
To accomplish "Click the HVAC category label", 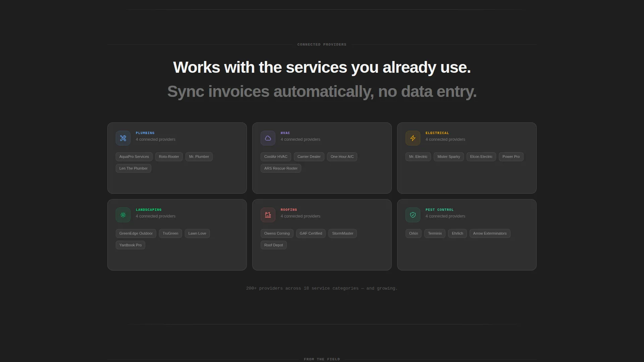I will [x=285, y=133].
